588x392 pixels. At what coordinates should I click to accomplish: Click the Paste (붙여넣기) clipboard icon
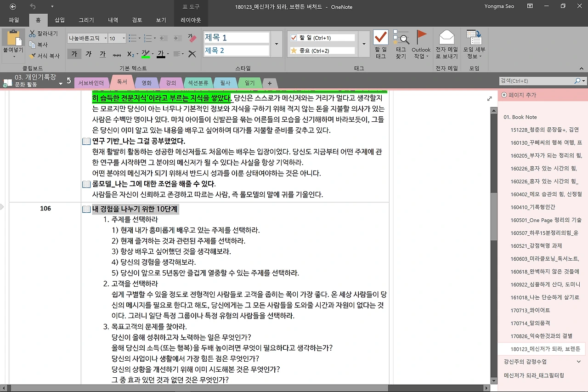tap(13, 38)
